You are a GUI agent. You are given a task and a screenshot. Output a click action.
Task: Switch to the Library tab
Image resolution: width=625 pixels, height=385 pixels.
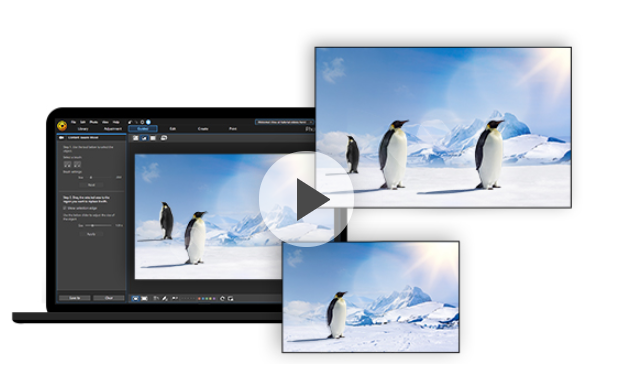click(x=83, y=129)
